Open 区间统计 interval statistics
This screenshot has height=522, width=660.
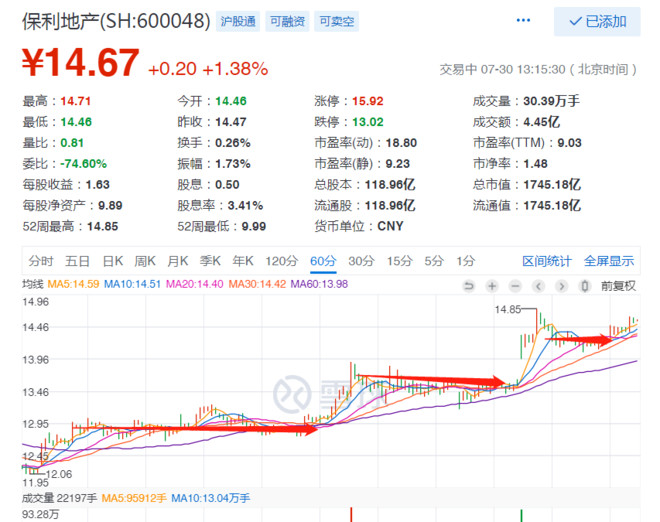tap(547, 261)
